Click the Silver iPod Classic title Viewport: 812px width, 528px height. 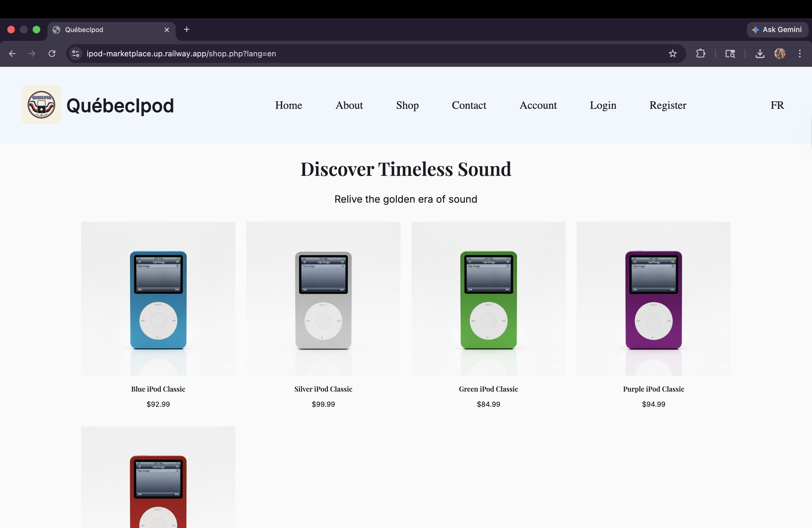coord(323,389)
